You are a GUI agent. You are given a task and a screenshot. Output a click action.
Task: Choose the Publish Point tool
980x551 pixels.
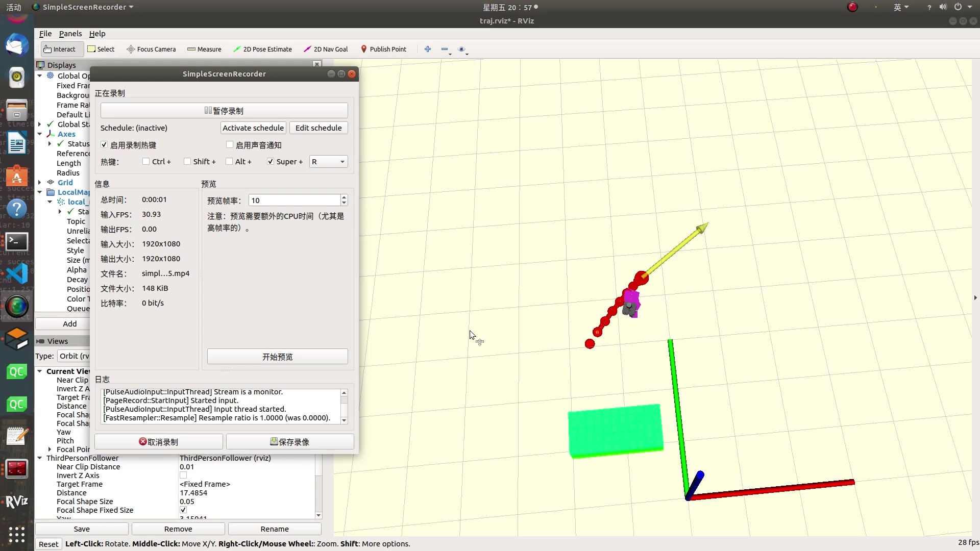[383, 49]
